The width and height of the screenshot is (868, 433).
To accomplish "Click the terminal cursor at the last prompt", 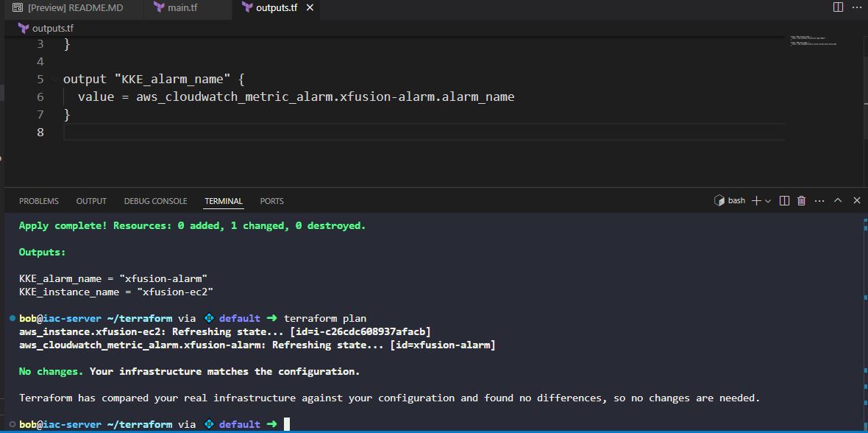I will [287, 424].
